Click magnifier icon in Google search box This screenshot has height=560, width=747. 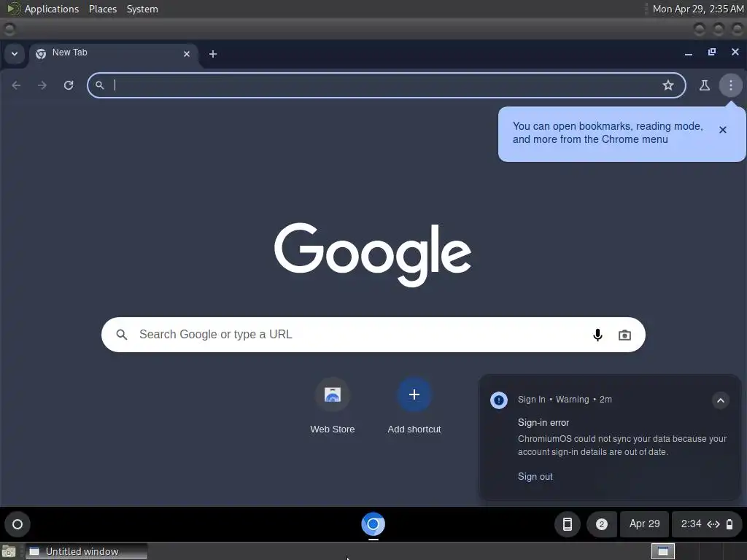(122, 335)
